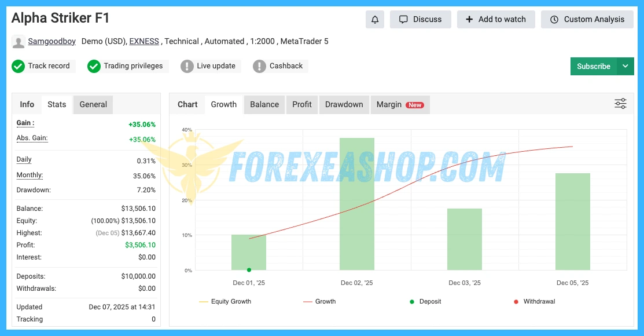Toggle Growth line legend entry
The height and width of the screenshot is (336, 644).
tap(319, 301)
